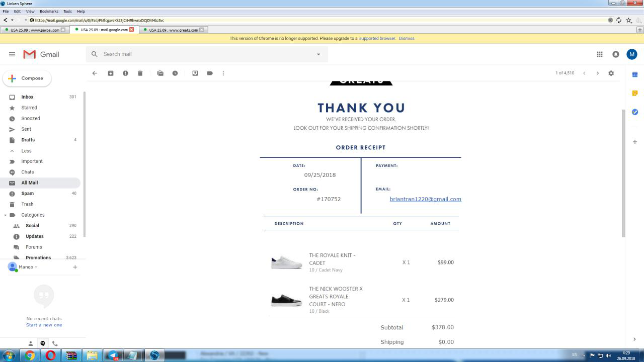644x362 pixels.
Task: Start new chat plus icon
Action: (75, 267)
